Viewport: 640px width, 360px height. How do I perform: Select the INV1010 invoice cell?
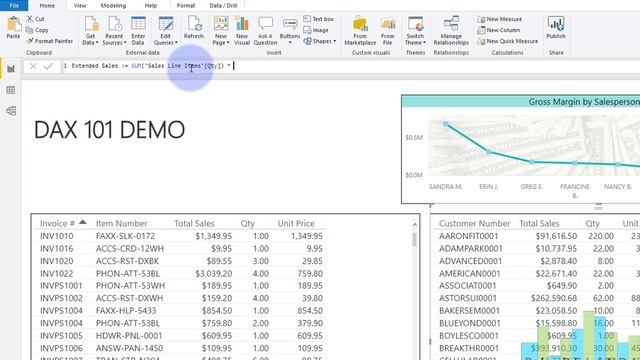pyautogui.click(x=56, y=236)
